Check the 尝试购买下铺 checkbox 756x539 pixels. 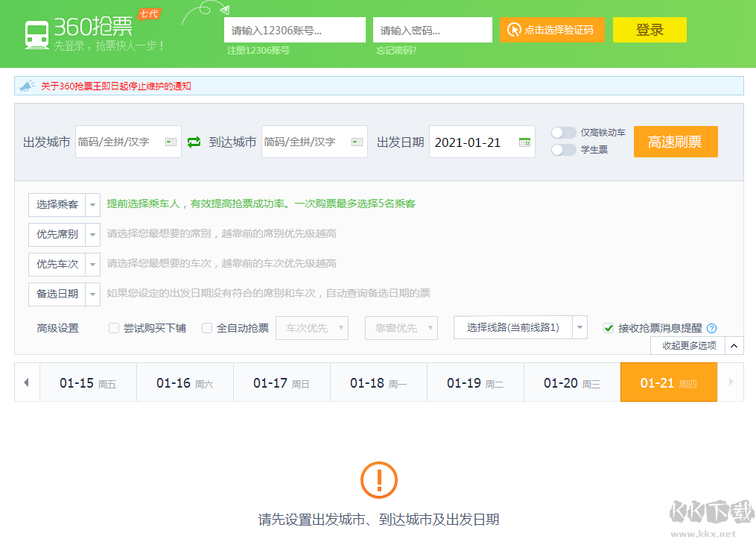(x=114, y=328)
